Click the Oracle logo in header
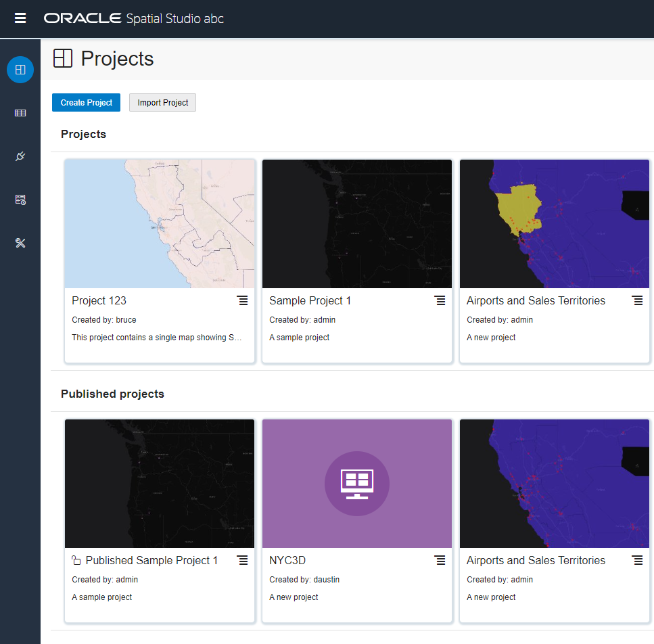The width and height of the screenshot is (654, 644). click(x=83, y=18)
